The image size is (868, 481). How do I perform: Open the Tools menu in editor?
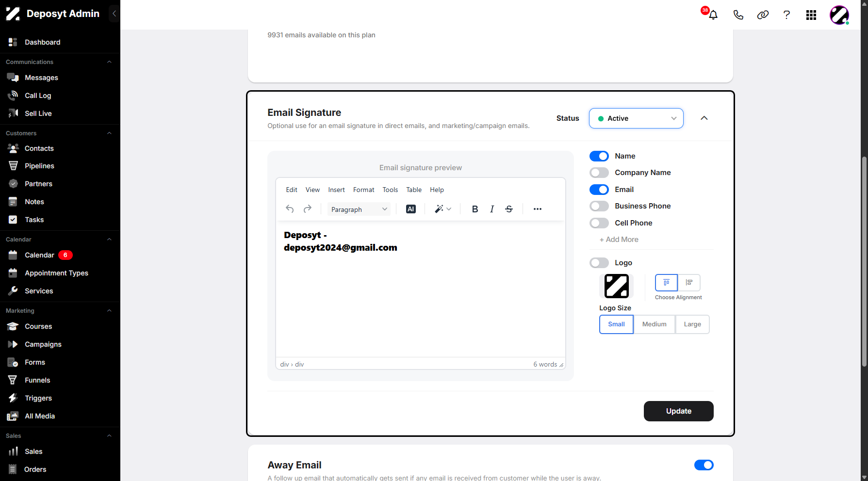[390, 190]
